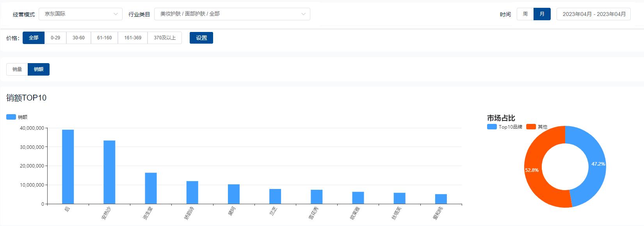The height and width of the screenshot is (226, 644).
Task: Select the 月 (month) time toggle
Action: pyautogui.click(x=542, y=14)
